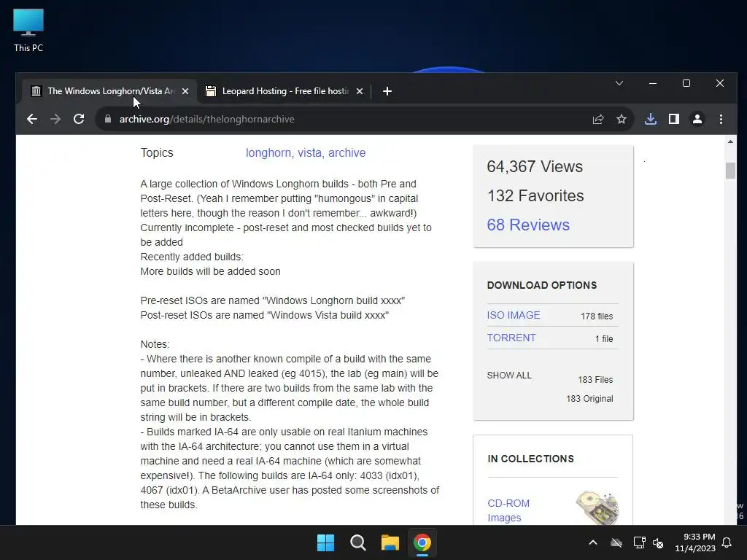Click the IN COLLECTIONS heading
The width and height of the screenshot is (747, 560).
click(x=530, y=459)
